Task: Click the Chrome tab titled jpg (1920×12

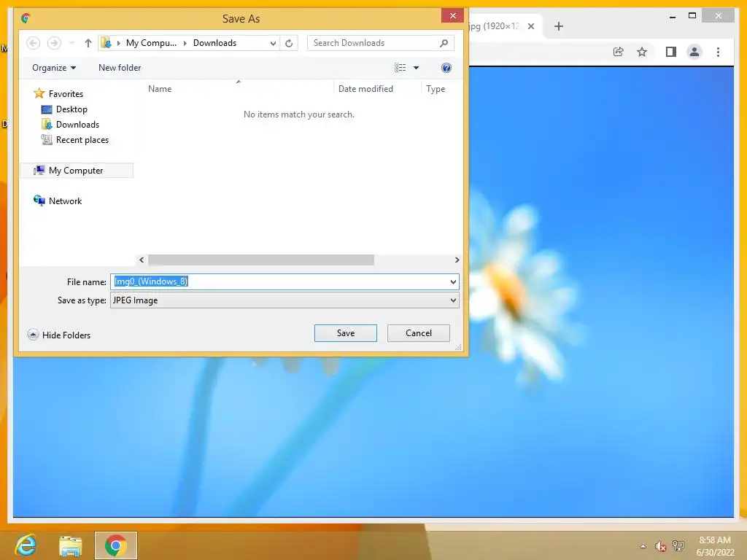Action: (x=495, y=26)
